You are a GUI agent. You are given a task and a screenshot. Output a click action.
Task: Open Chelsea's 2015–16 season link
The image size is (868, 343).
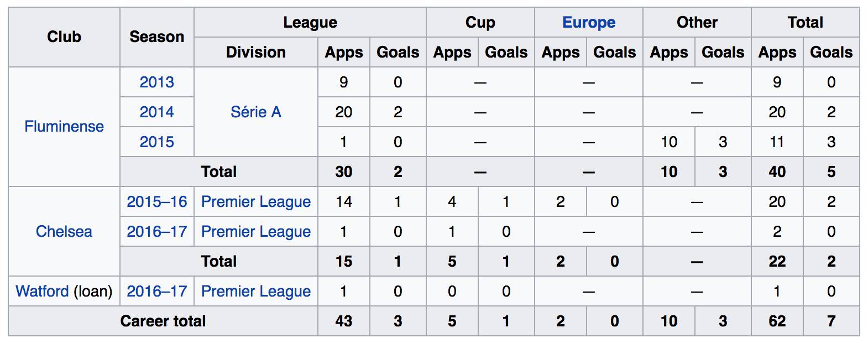click(x=157, y=202)
